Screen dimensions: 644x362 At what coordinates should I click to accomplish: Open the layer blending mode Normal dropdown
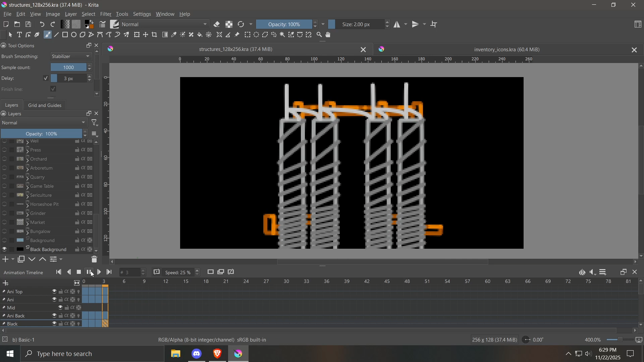[44, 123]
